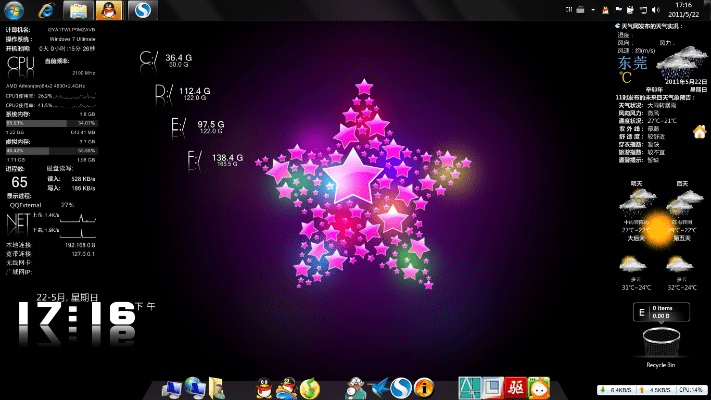
Task: Click the orange home icon in weather widget
Action: click(700, 132)
